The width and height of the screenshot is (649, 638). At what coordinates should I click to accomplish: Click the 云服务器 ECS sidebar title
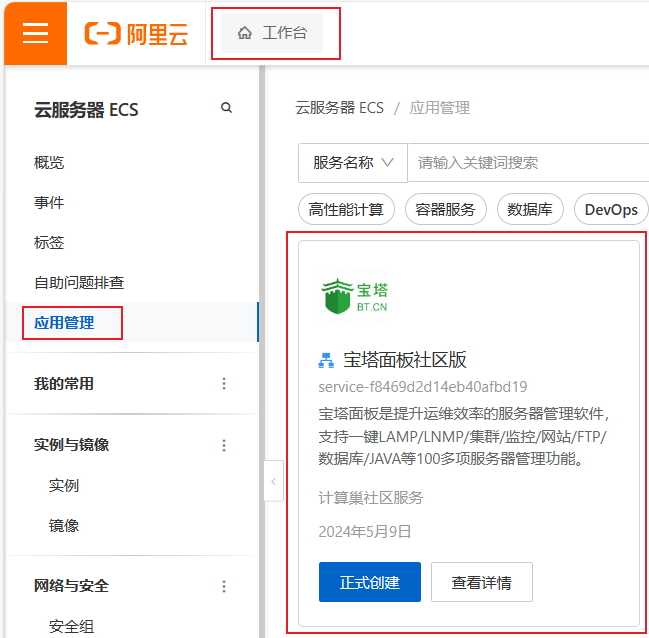pos(86,110)
